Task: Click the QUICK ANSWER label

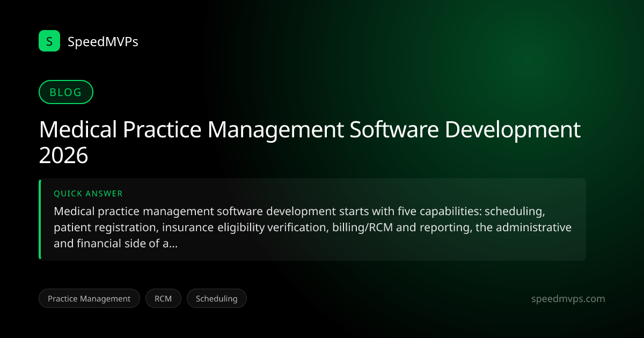Action: [x=88, y=194]
